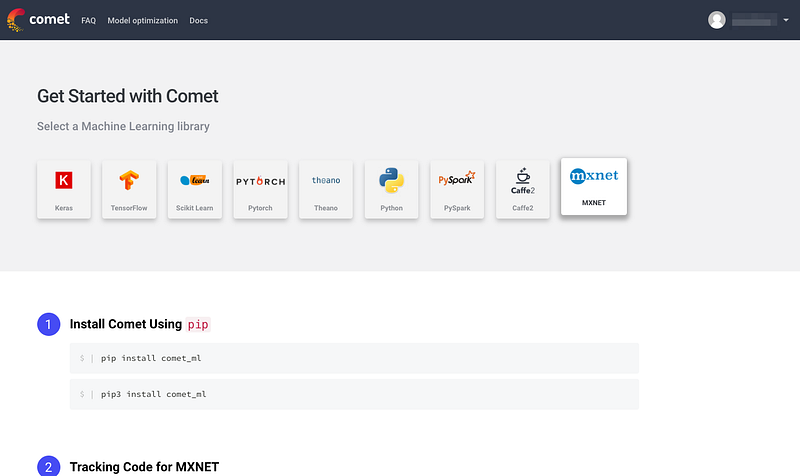Open the Docs link
The width and height of the screenshot is (800, 476).
click(198, 20)
